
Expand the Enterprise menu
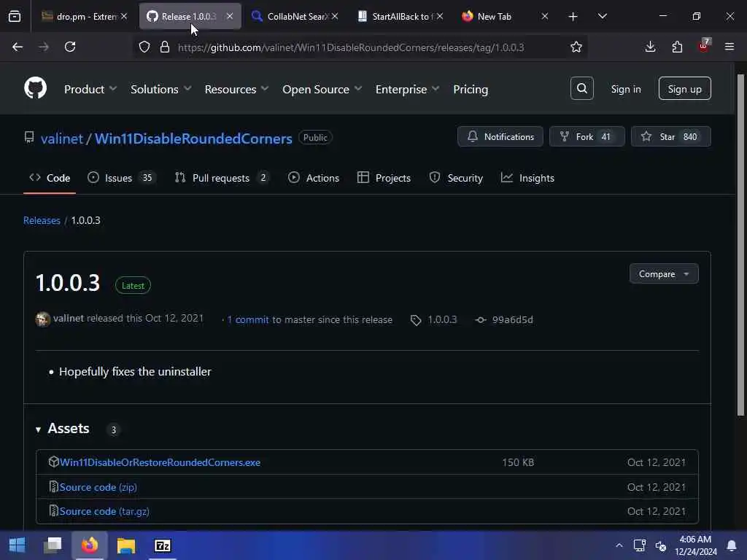407,89
